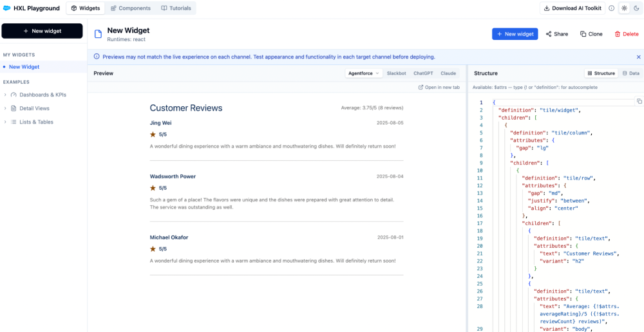Delete the current widget
The height and width of the screenshot is (332, 644).
627,34
